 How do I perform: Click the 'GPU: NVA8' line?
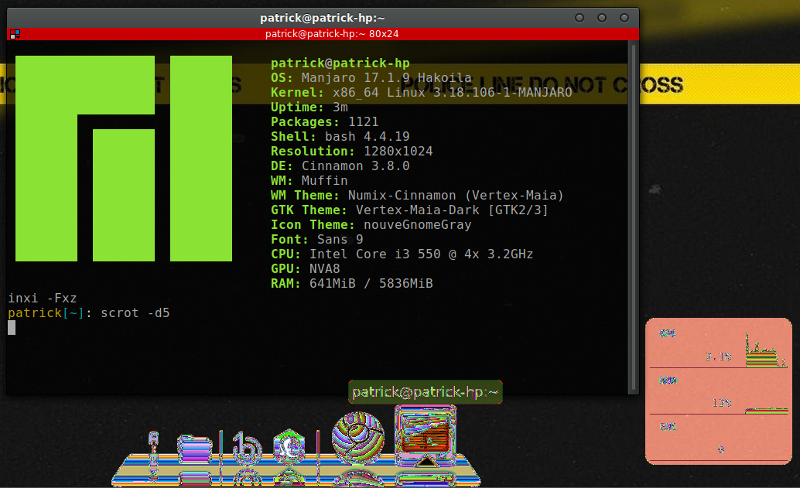[x=305, y=269]
